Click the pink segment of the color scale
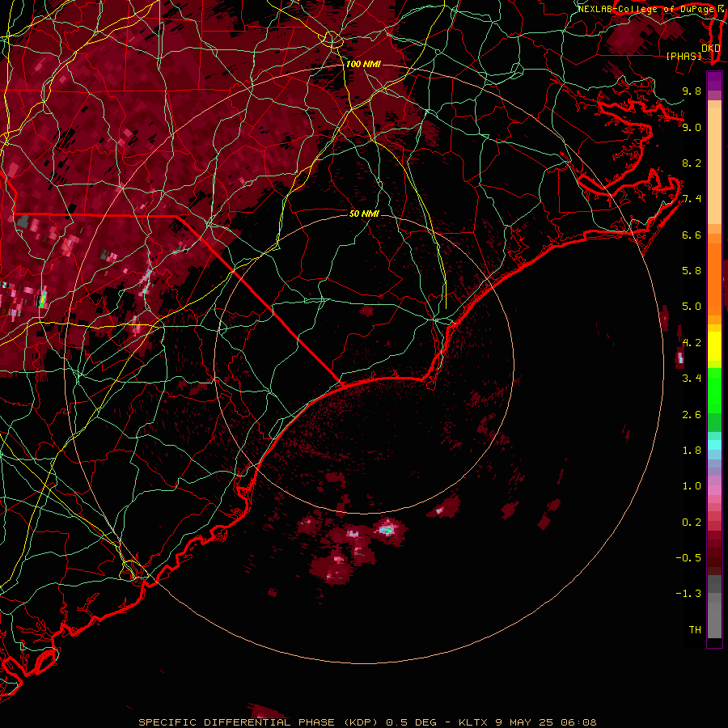 pyautogui.click(x=714, y=490)
